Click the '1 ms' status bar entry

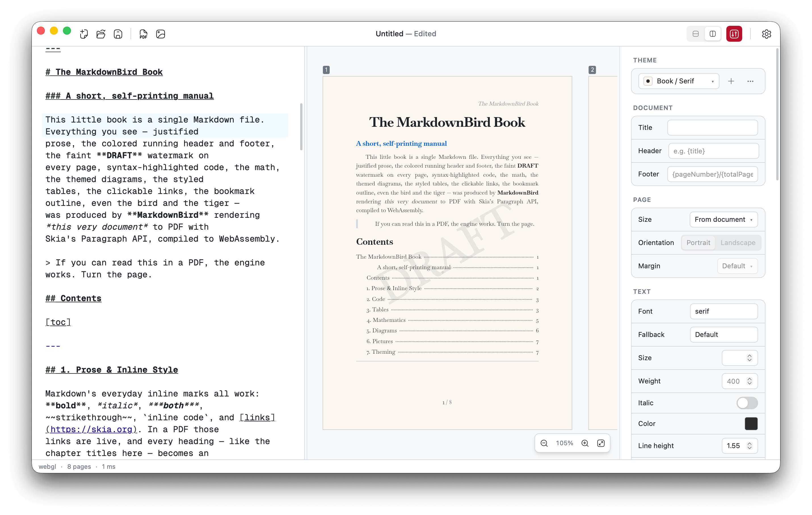click(x=109, y=467)
